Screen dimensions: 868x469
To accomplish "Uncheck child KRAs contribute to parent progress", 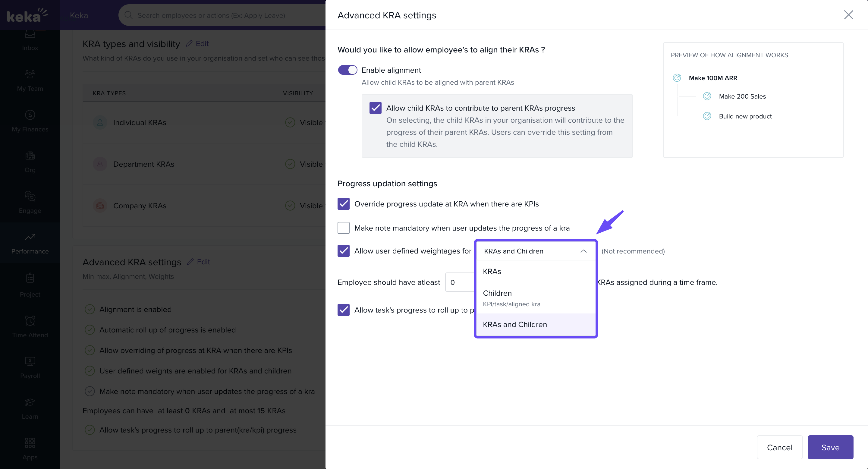I will click(375, 108).
